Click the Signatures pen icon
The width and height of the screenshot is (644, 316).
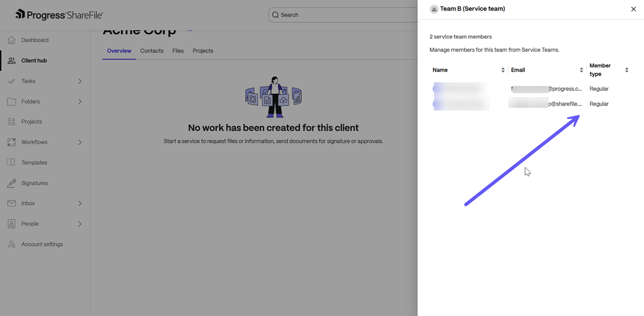tap(12, 183)
